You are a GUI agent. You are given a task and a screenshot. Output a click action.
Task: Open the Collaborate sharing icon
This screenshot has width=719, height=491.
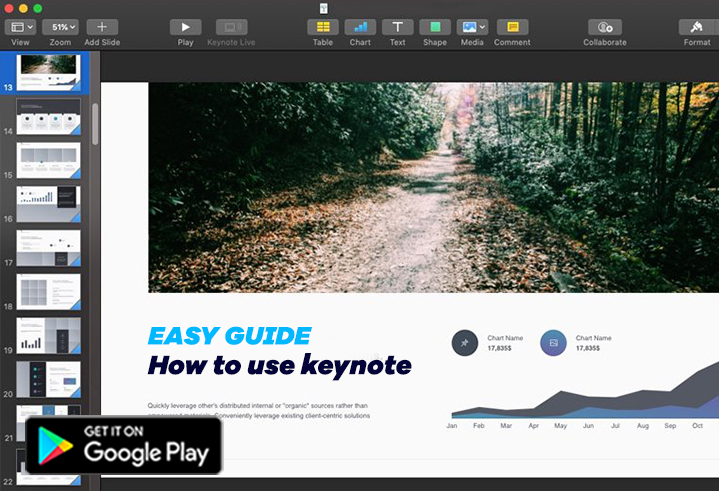[605, 27]
